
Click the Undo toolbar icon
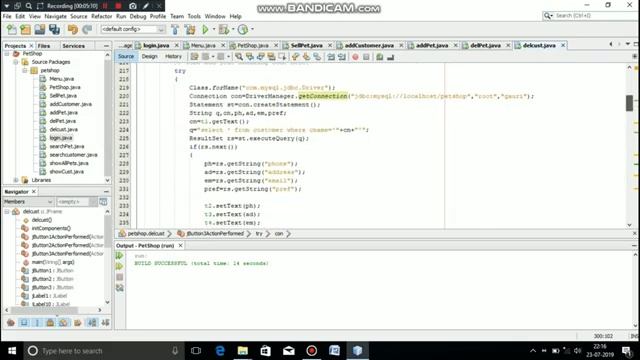(x=73, y=29)
